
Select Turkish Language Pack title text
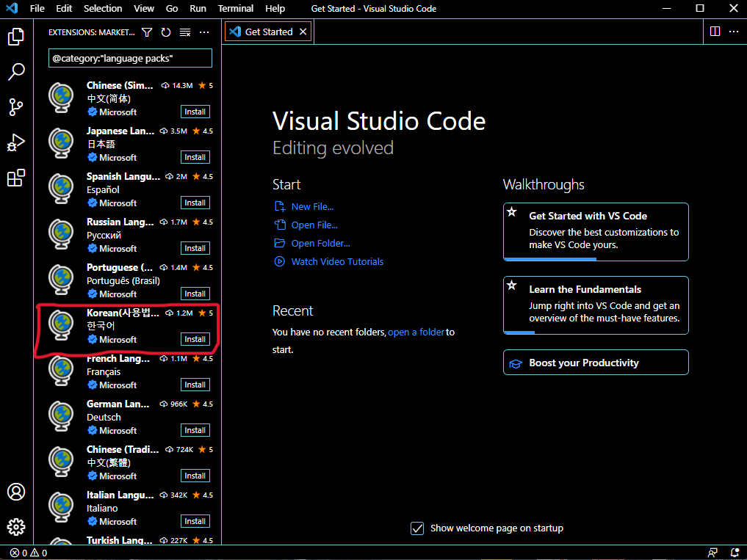[x=120, y=540]
